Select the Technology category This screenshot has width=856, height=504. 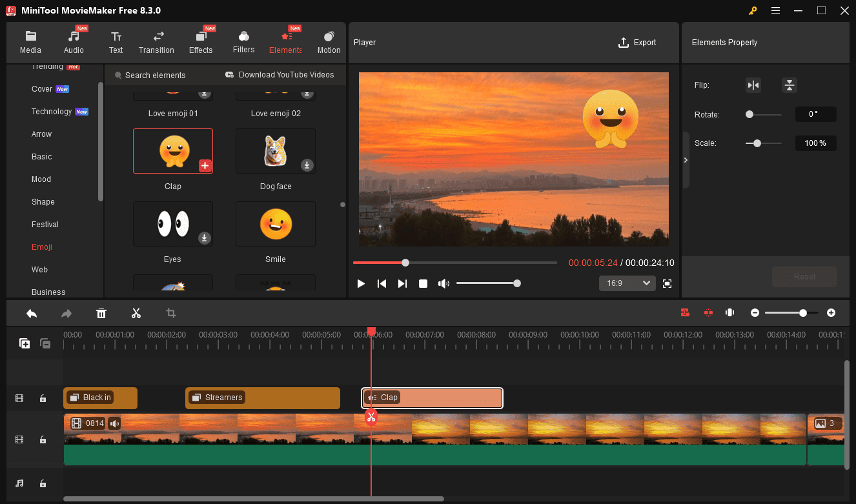[52, 112]
